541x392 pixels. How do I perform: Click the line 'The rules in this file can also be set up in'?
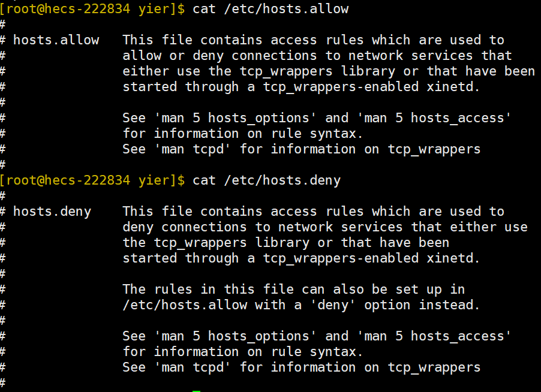coord(294,290)
